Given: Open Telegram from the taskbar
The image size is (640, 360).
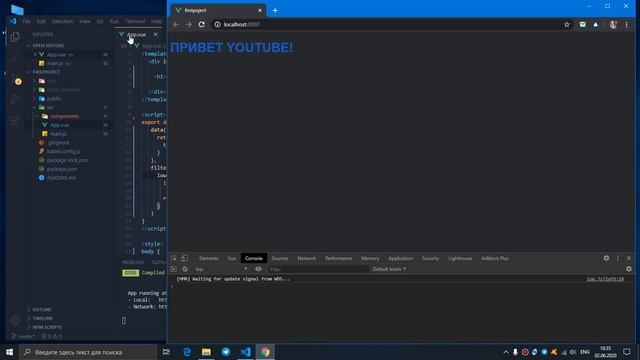Looking at the screenshot, I should [x=226, y=352].
